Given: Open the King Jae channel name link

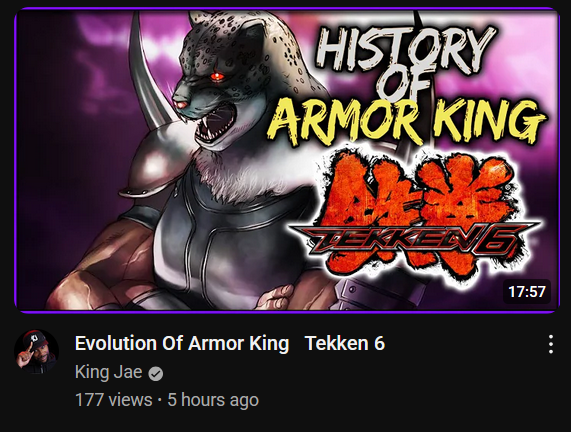Looking at the screenshot, I should (x=109, y=372).
